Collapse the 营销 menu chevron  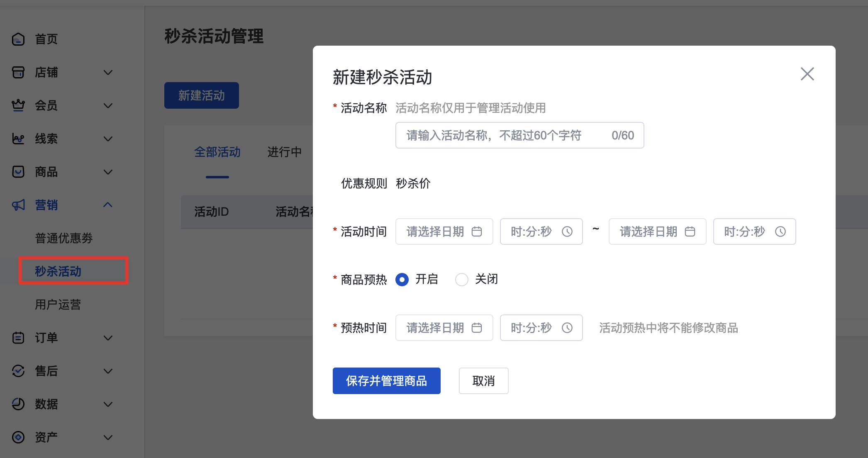tap(108, 205)
